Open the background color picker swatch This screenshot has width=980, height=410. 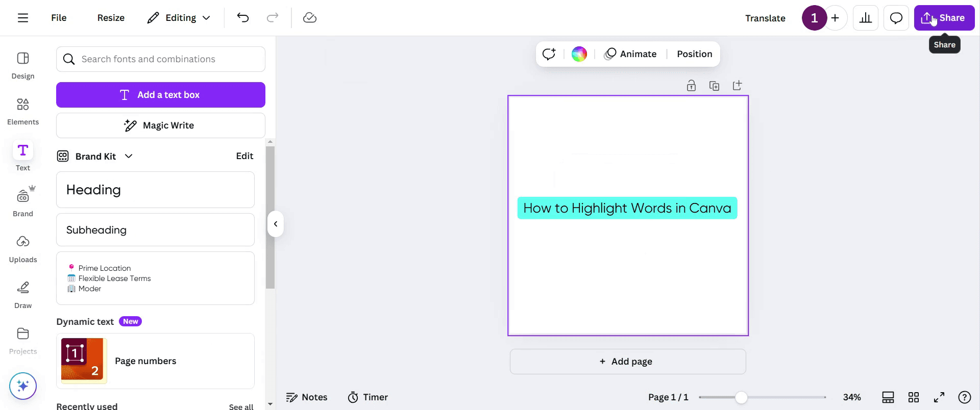(579, 54)
